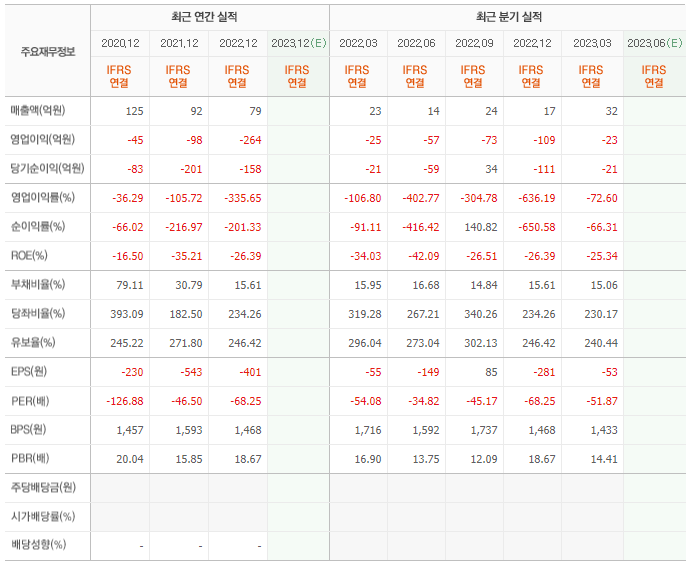Click the ROE(%) row label
The height and width of the screenshot is (565, 690).
(x=29, y=256)
